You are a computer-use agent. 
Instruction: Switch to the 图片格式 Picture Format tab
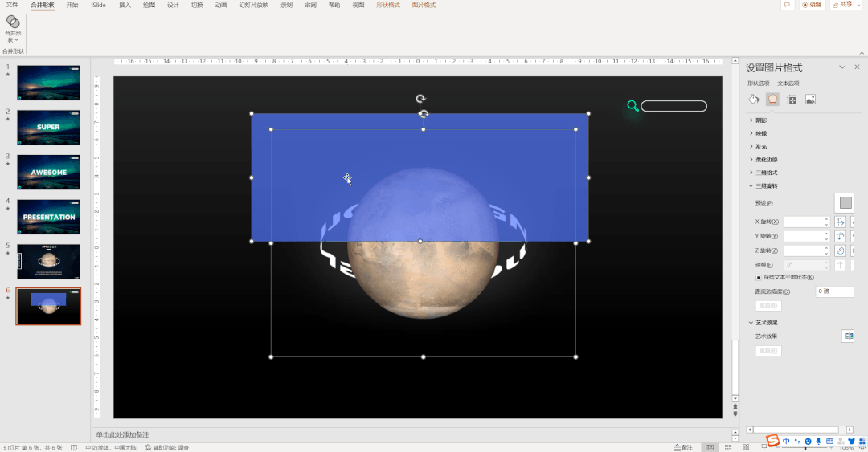tap(424, 5)
